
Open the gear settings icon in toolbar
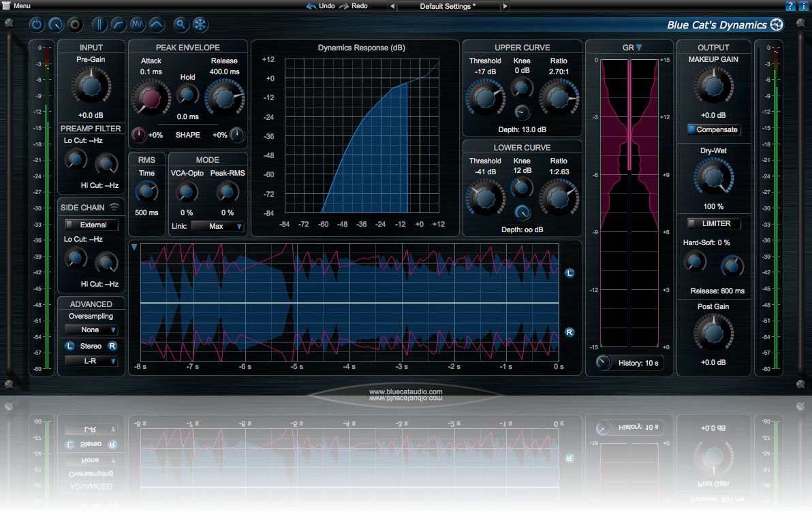click(x=74, y=25)
